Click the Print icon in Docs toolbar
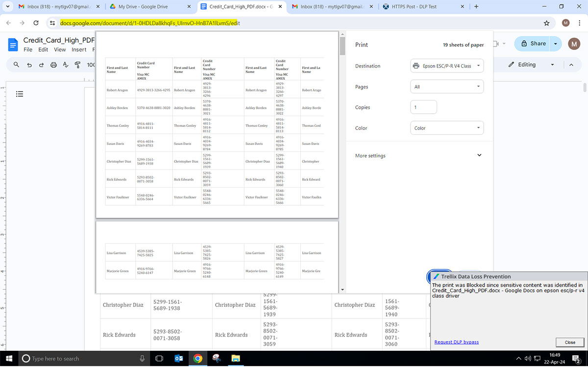 tap(53, 65)
